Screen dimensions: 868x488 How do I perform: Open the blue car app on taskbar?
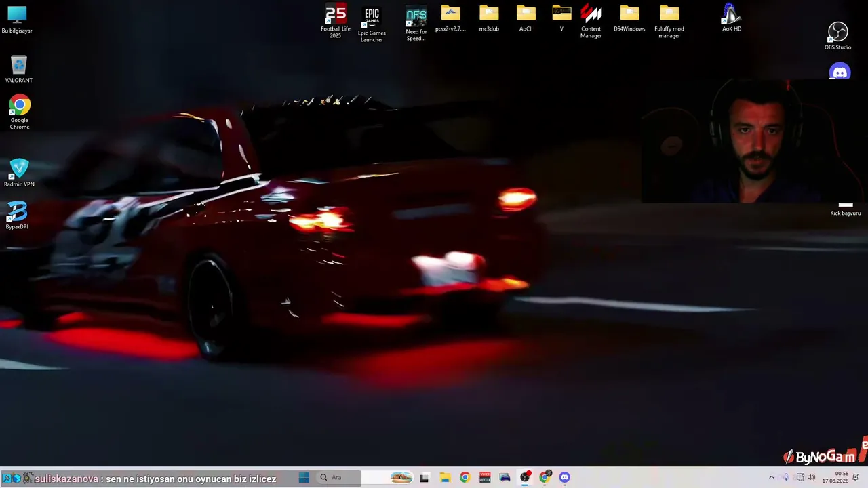point(505,477)
